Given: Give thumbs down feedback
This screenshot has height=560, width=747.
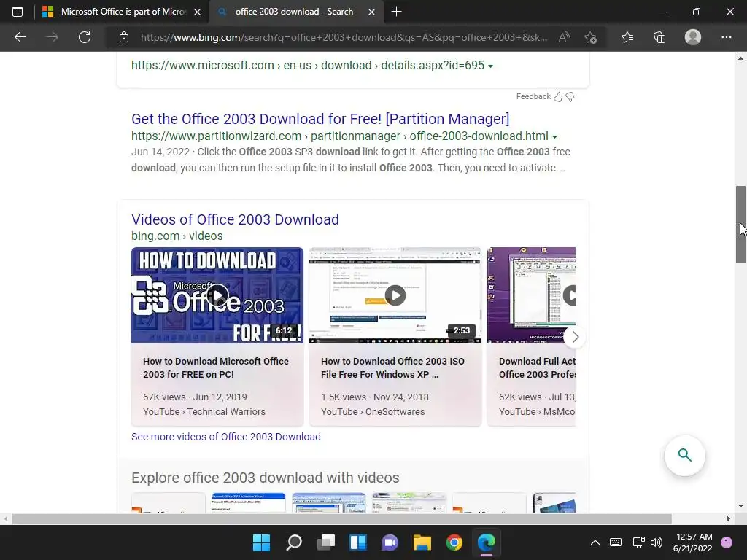Looking at the screenshot, I should (x=570, y=97).
